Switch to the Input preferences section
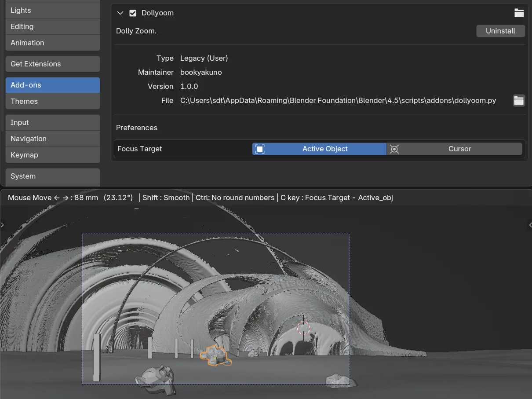This screenshot has height=399, width=532. (x=52, y=122)
